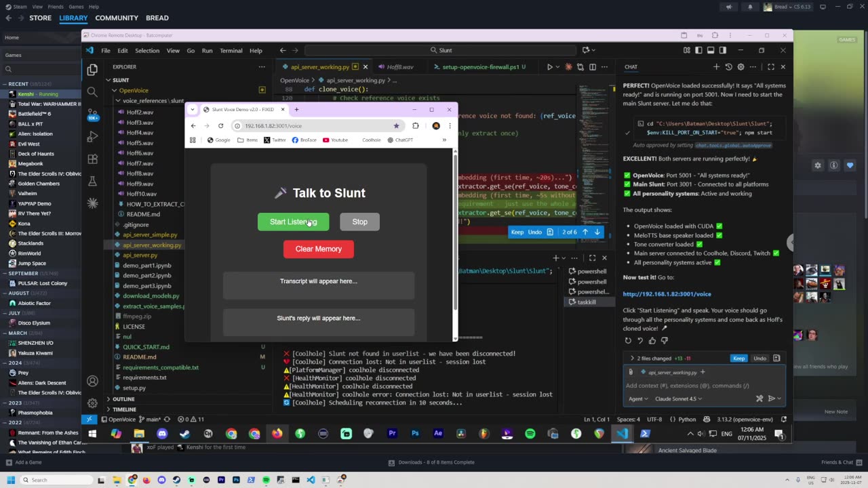
Task: Click the Clear Memory button
Action: [x=319, y=249]
